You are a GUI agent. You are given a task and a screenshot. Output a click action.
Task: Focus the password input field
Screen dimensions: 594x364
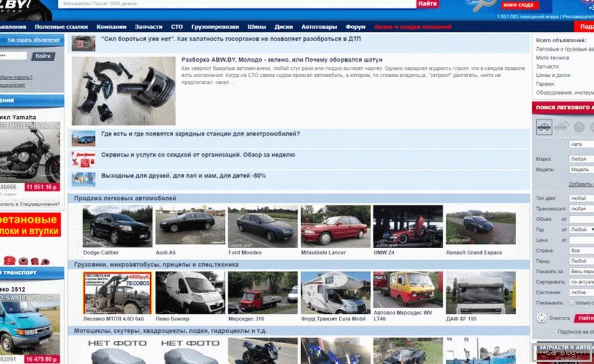click(x=13, y=56)
